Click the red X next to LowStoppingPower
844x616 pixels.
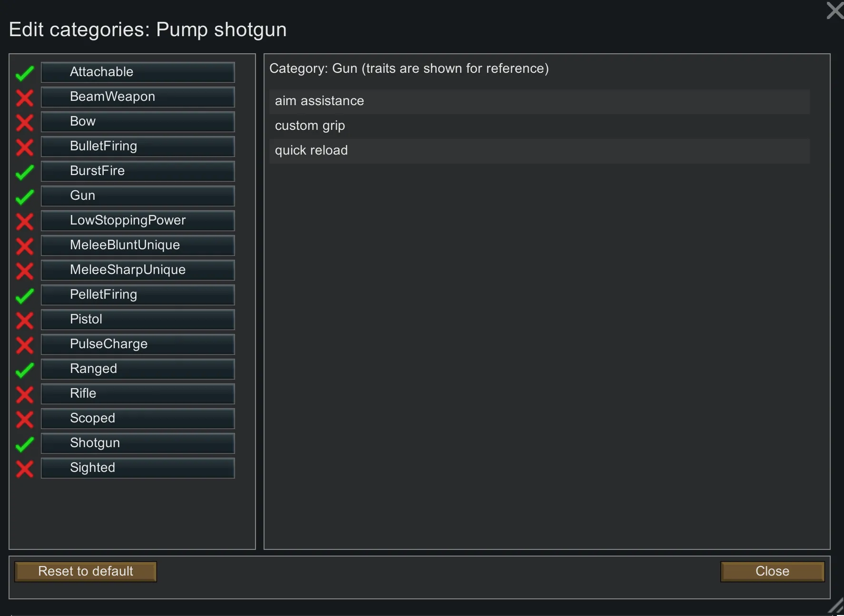25,221
